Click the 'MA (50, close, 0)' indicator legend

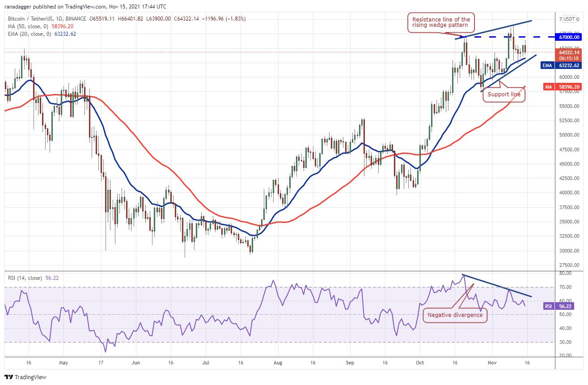28,26
